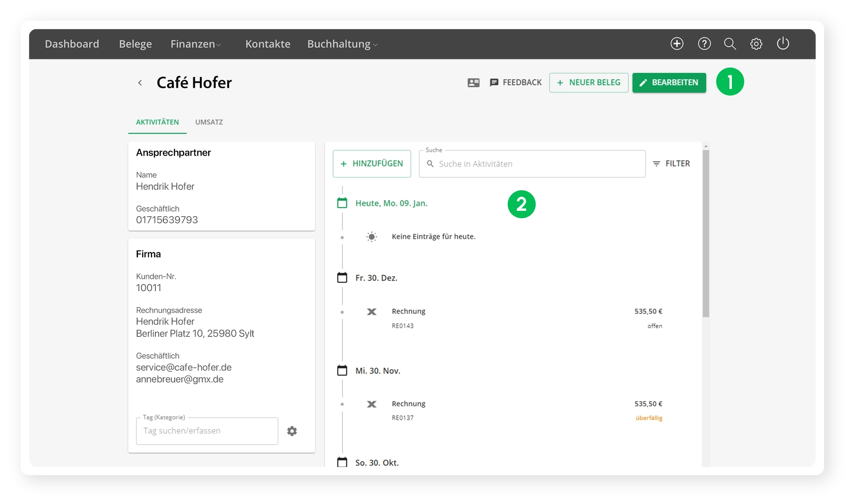Image resolution: width=853 pixels, height=504 pixels.
Task: Expand the Buchhaltung dropdown menu
Action: pyautogui.click(x=342, y=44)
